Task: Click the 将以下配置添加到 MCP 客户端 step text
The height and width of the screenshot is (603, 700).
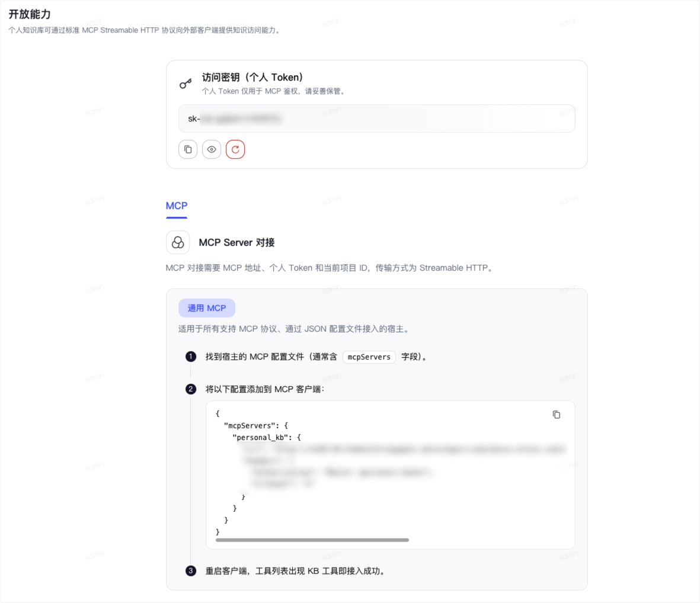Action: pyautogui.click(x=265, y=389)
